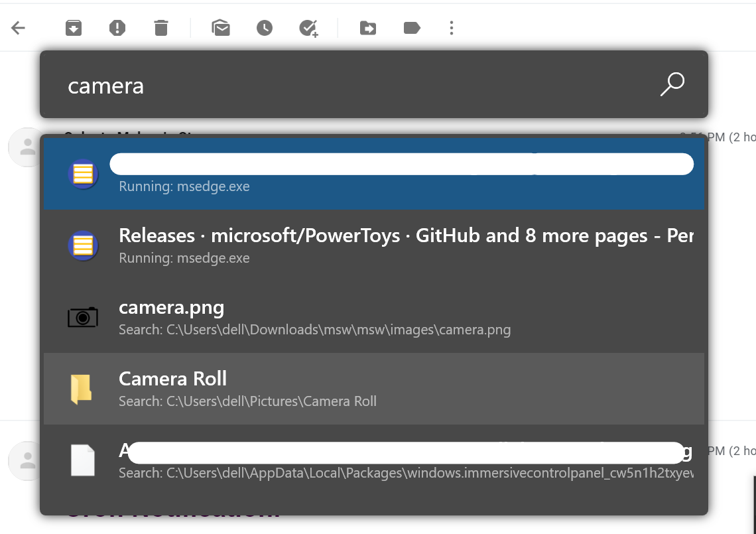Click the search box containing 'camera'
The image size is (756, 534).
click(373, 84)
